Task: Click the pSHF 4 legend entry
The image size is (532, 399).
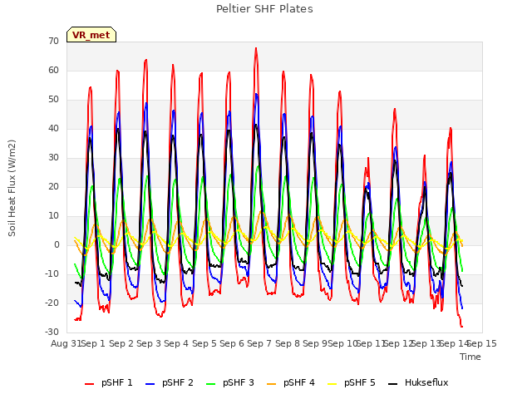Action: coord(291,382)
